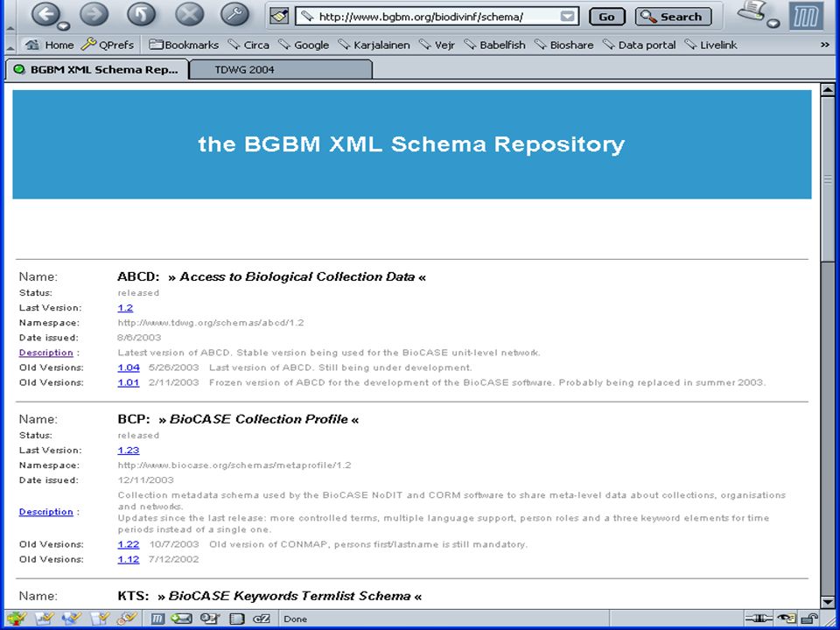Viewport: 840px width, 630px height.
Task: Stop loading with the X Stop button
Action: [x=190, y=15]
